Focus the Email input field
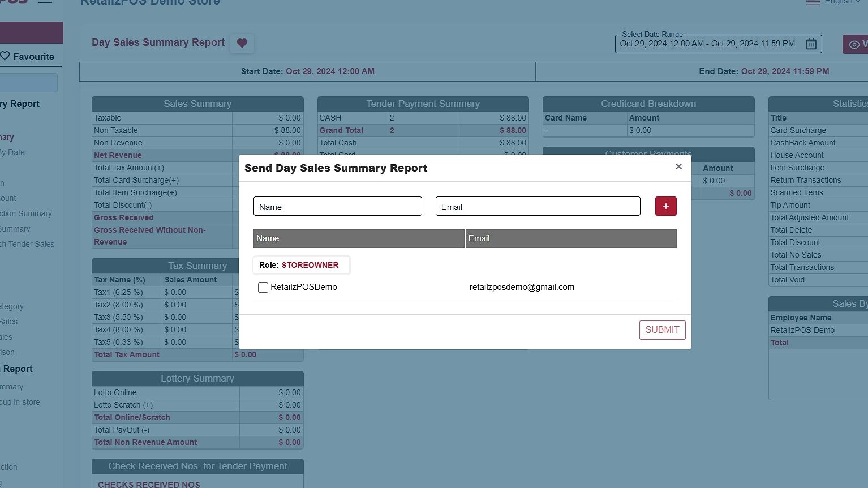This screenshot has height=488, width=868. pyautogui.click(x=538, y=207)
